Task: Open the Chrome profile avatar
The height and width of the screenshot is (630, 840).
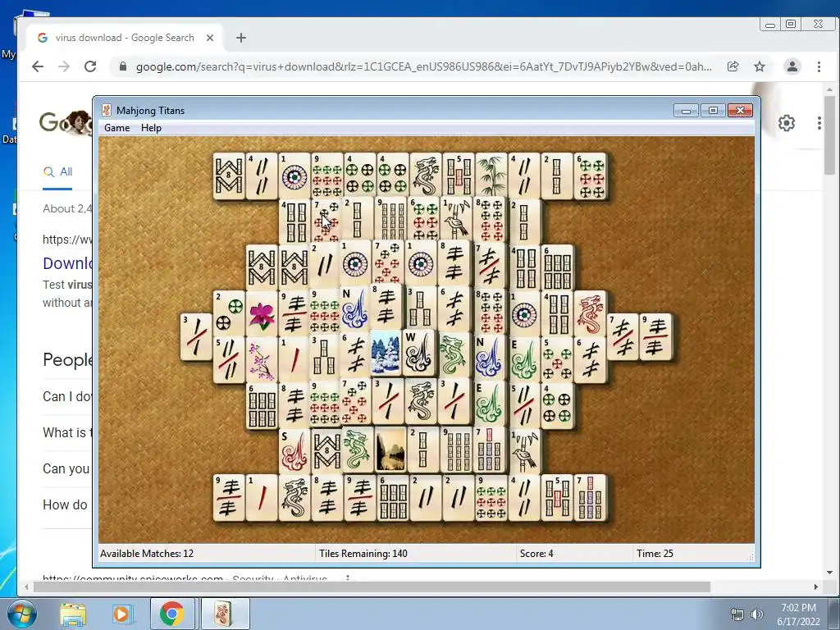Action: [x=792, y=66]
